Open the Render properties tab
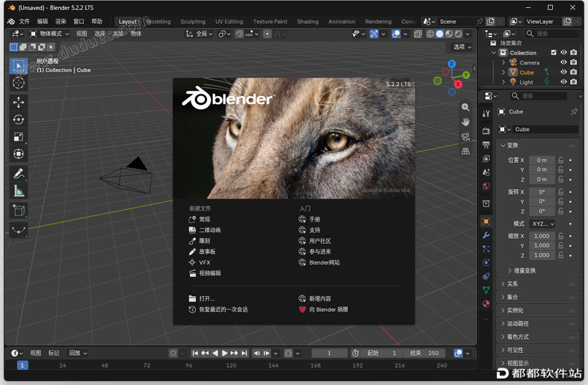This screenshot has height=385, width=588. pos(486,130)
